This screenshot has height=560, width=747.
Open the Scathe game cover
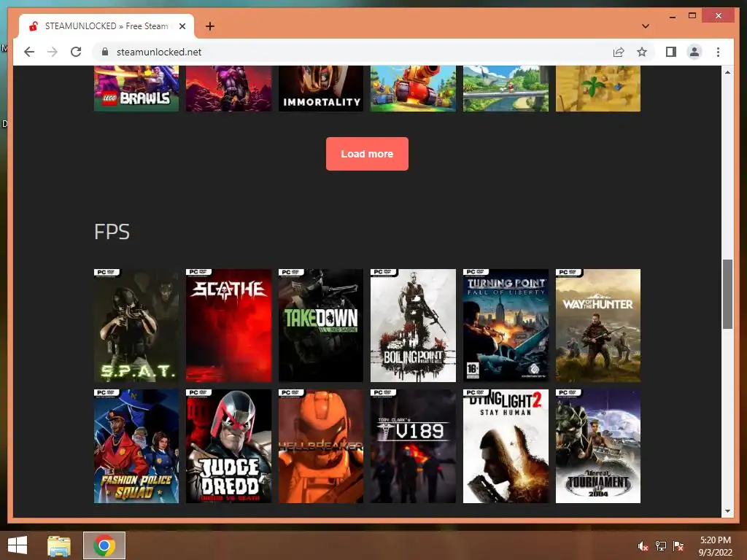pyautogui.click(x=228, y=325)
